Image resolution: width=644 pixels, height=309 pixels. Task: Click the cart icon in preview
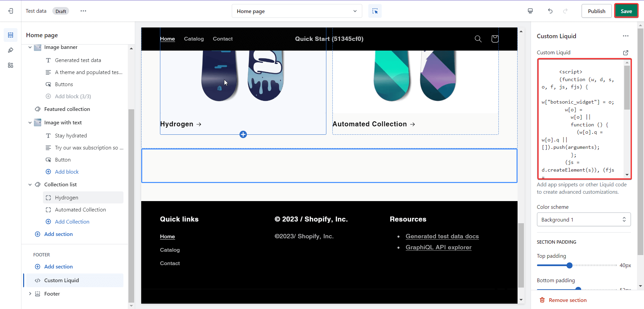click(x=495, y=39)
